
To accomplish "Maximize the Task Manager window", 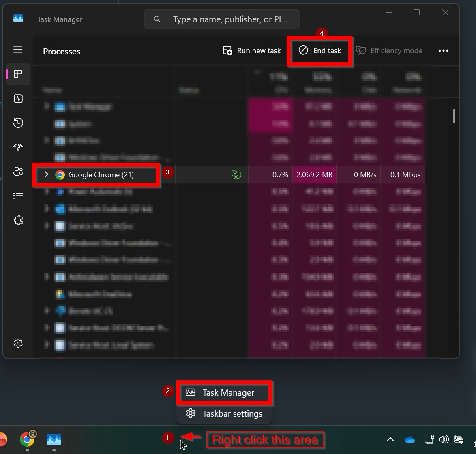I will pyautogui.click(x=416, y=13).
